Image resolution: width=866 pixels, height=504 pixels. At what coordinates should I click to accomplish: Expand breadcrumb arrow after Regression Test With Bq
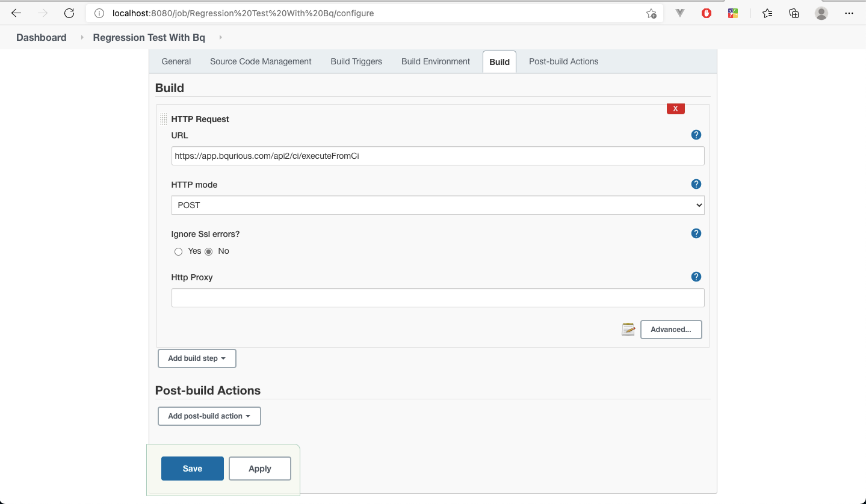pyautogui.click(x=220, y=37)
